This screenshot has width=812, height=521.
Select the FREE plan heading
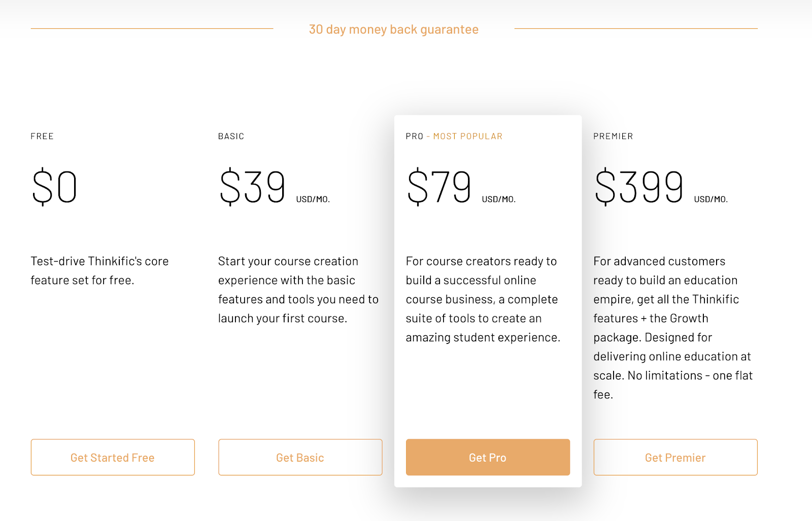[x=42, y=136]
